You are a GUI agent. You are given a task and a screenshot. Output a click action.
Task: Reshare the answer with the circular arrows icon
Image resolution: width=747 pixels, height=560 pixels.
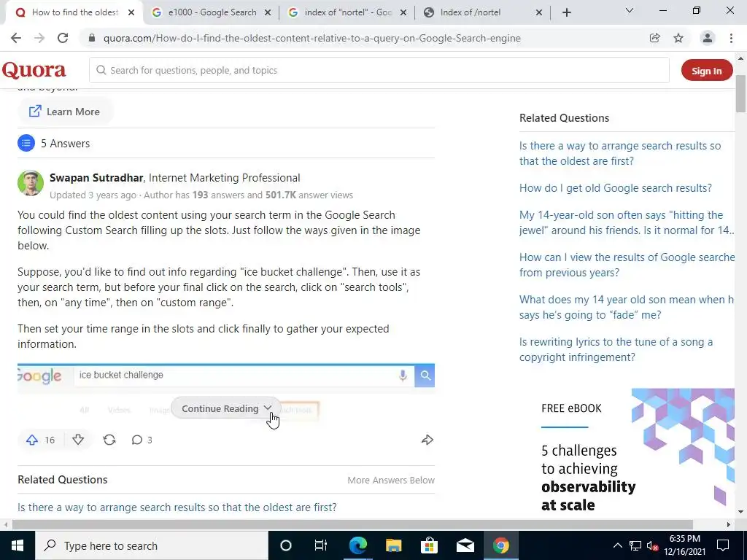tap(109, 440)
